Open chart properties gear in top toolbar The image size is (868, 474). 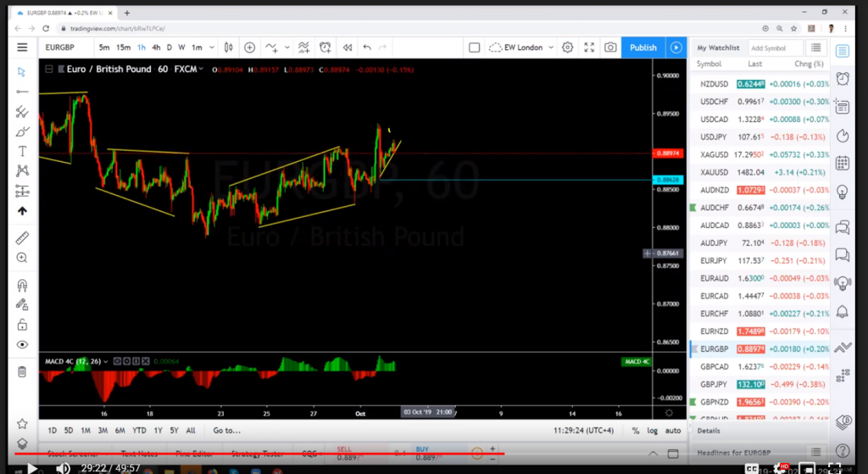coord(567,47)
